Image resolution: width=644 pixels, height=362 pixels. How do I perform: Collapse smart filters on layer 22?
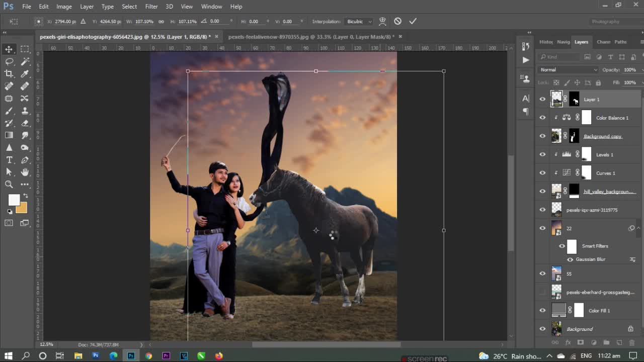click(x=638, y=228)
